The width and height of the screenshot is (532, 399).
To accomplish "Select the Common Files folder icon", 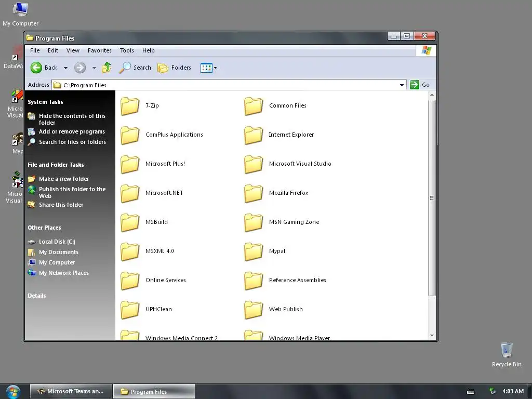I will [x=254, y=105].
